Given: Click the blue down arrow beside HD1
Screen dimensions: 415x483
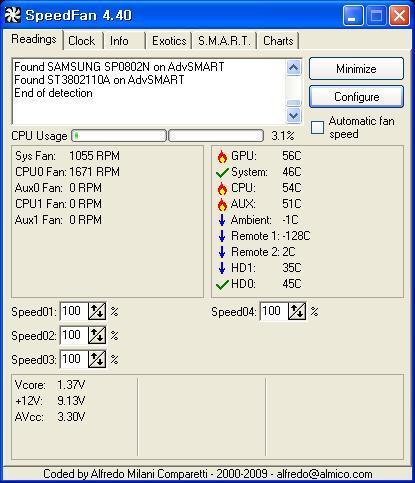Looking at the screenshot, I should 222,268.
